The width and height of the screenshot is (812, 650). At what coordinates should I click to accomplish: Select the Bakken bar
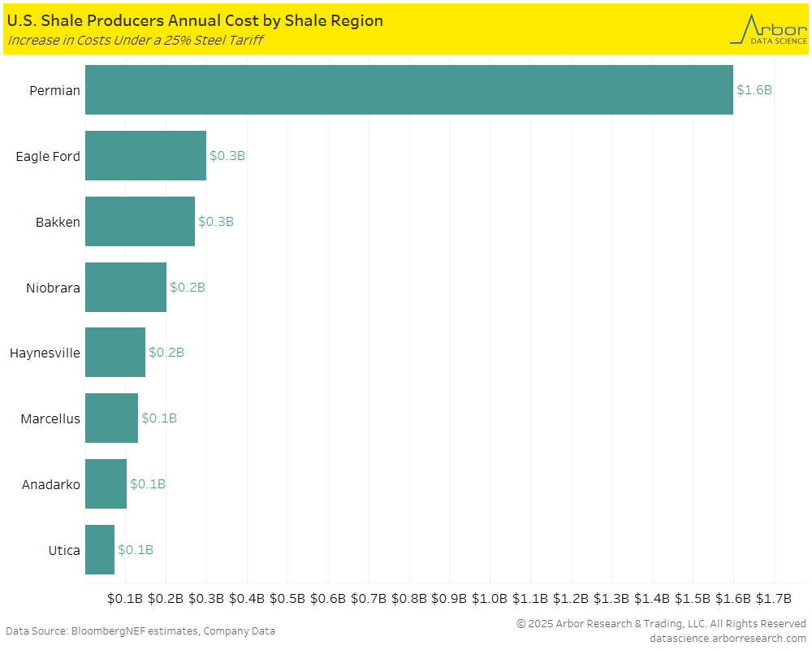140,222
